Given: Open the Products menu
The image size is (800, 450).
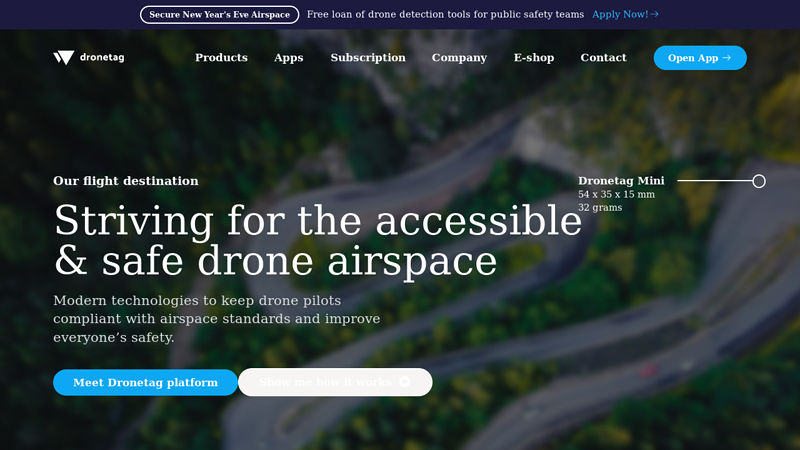Looking at the screenshot, I should pos(221,58).
